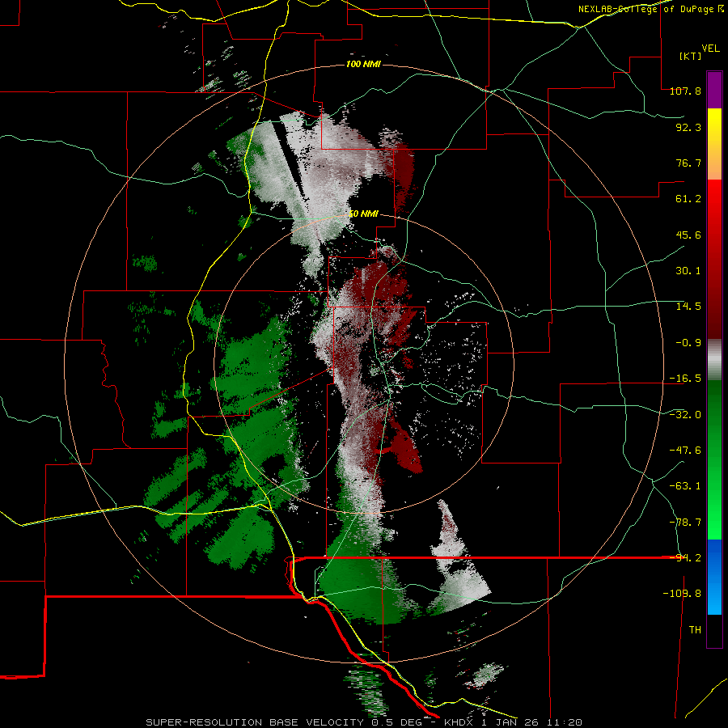Screen dimensions: 728x728
Task: Click the gray segment of color bar
Action: [714, 360]
